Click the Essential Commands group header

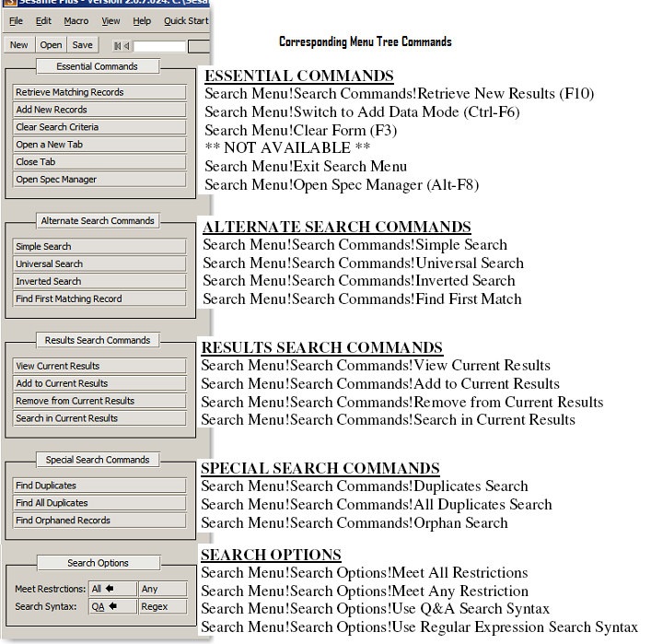tap(98, 66)
